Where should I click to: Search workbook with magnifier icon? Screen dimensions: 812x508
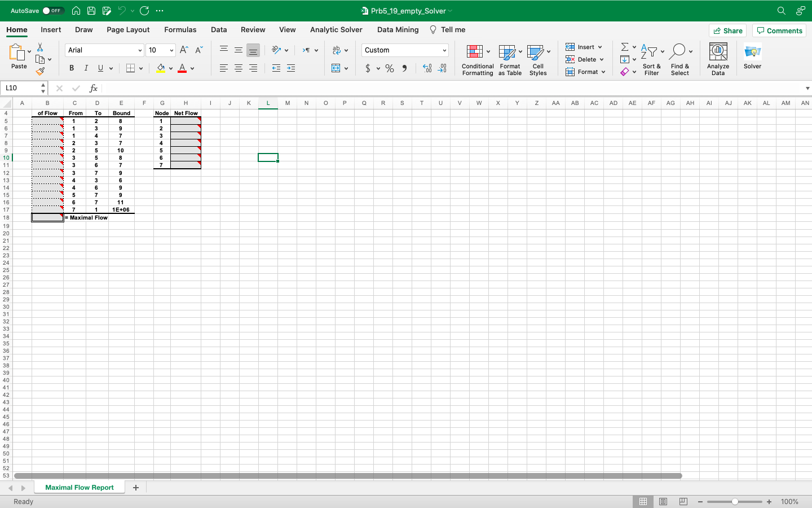tap(782, 11)
